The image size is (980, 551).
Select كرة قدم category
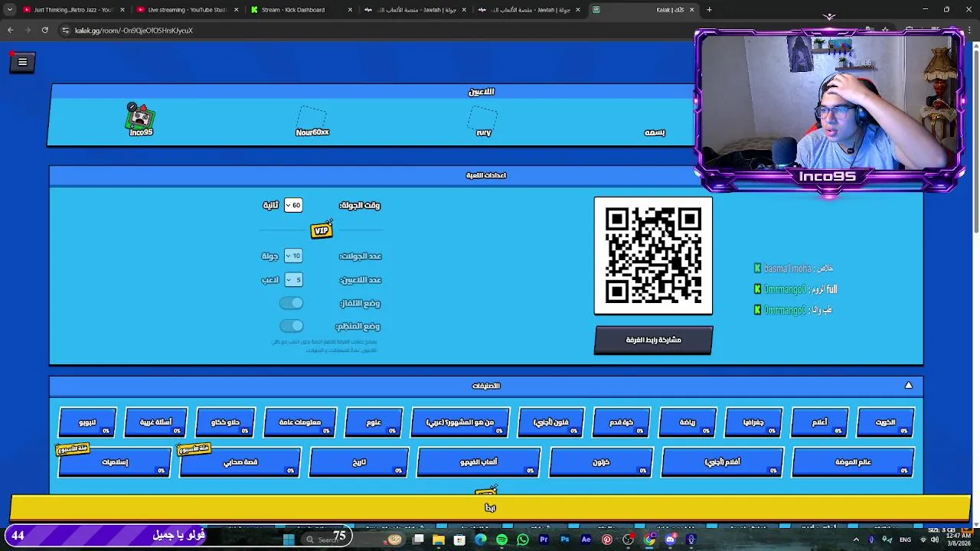tap(621, 422)
